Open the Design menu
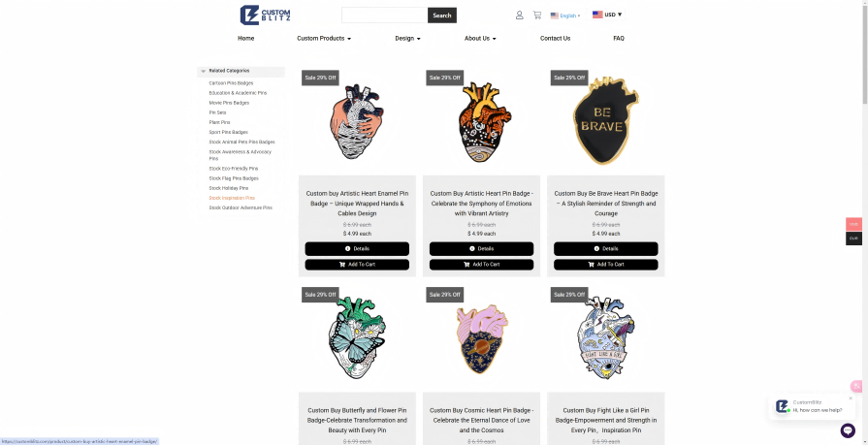Image resolution: width=868 pixels, height=445 pixels. tap(407, 38)
